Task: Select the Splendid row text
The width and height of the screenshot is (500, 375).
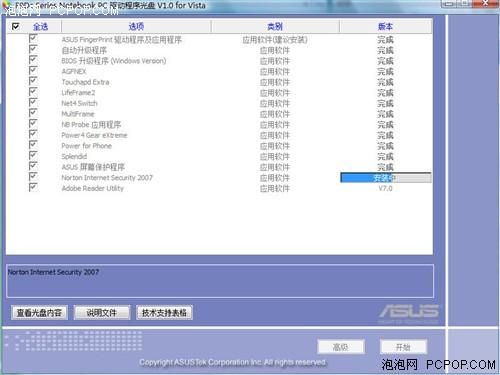Action: tap(74, 157)
